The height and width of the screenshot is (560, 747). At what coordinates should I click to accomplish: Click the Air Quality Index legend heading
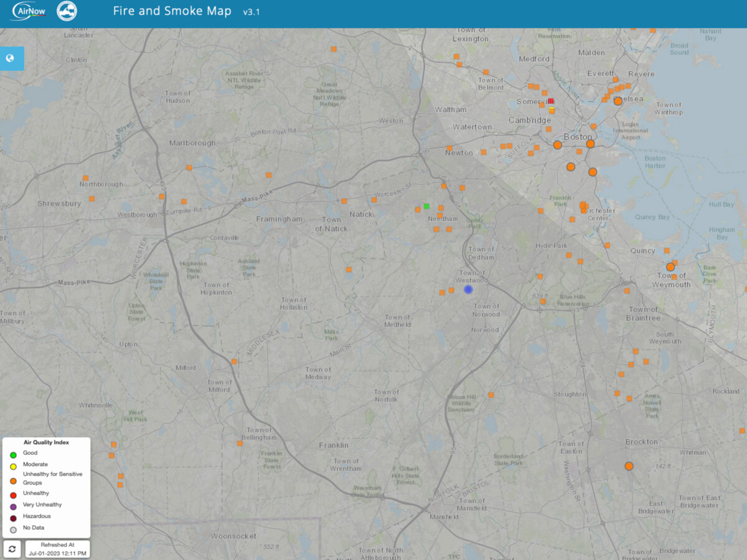tap(46, 442)
